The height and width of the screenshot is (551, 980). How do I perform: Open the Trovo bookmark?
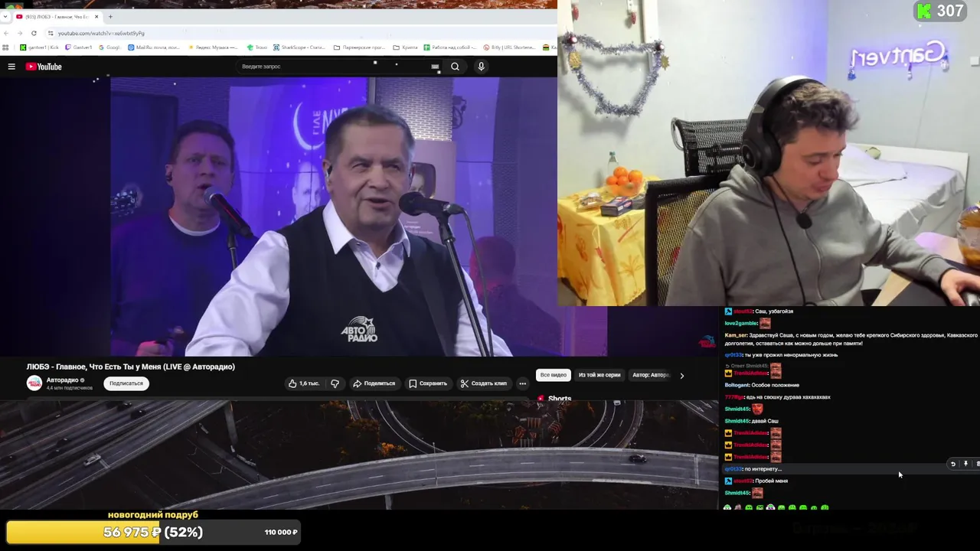(x=257, y=47)
